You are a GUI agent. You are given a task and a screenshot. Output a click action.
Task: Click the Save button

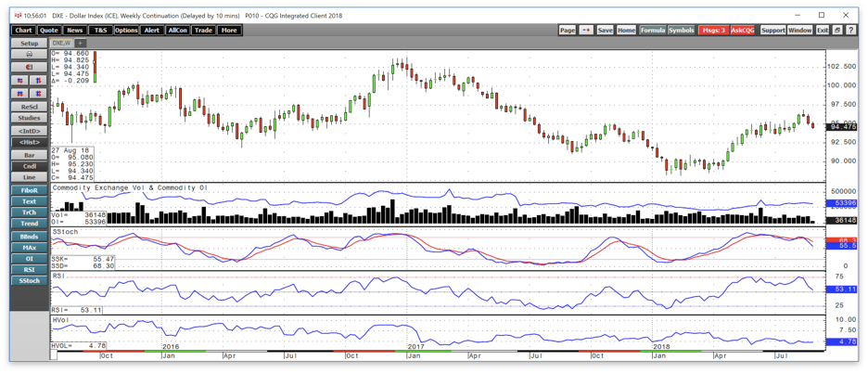[x=605, y=31]
